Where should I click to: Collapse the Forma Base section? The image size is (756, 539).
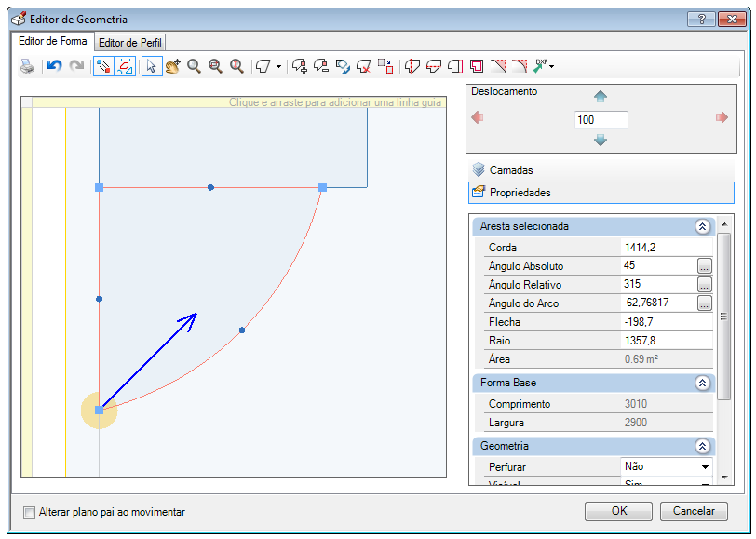(x=703, y=383)
